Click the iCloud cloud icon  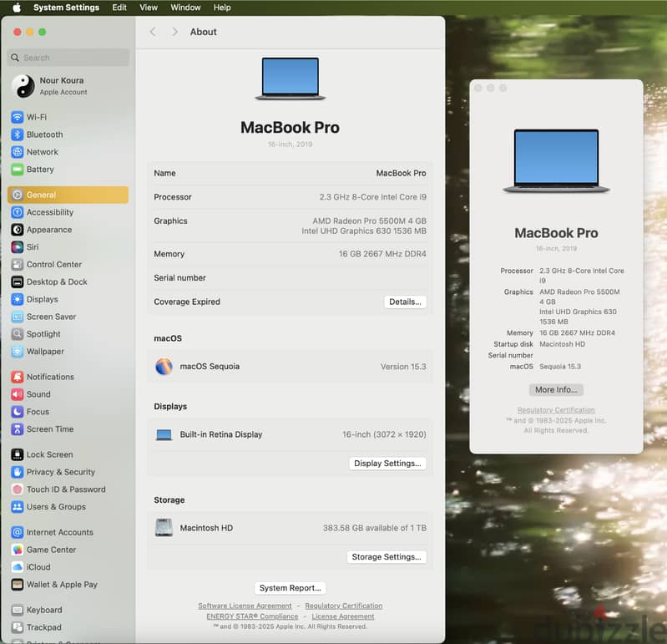17,567
